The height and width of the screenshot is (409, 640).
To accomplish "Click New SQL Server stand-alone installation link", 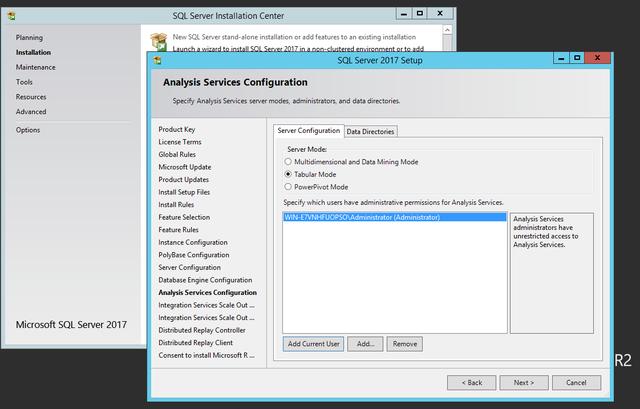I will (294, 37).
